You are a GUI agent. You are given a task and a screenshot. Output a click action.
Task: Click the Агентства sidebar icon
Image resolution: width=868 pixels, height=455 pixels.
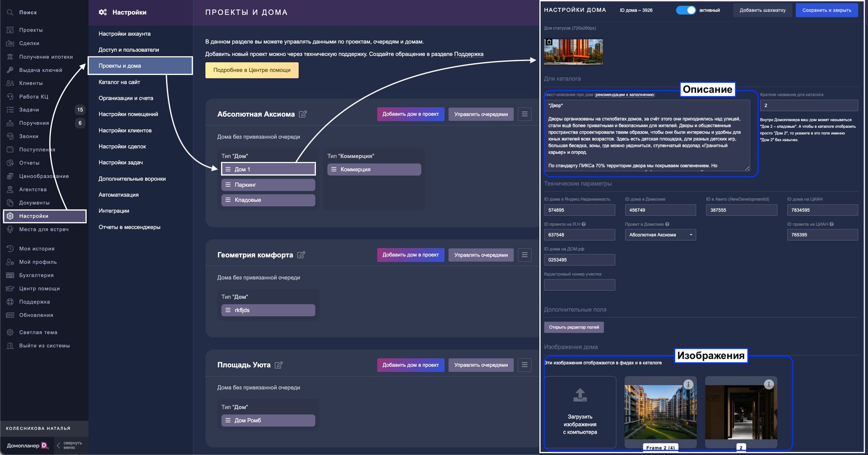click(10, 189)
